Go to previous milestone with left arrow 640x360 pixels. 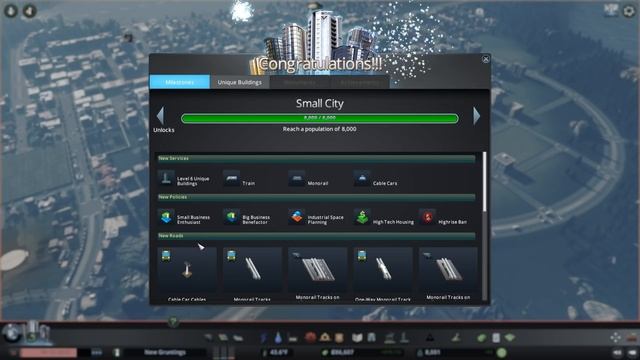click(160, 116)
